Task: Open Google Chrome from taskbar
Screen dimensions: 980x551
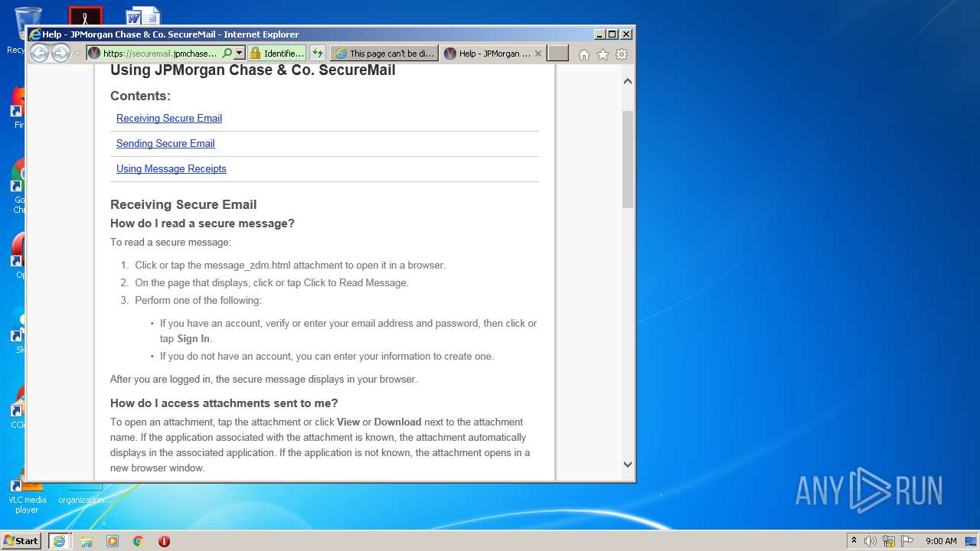Action: click(x=138, y=541)
